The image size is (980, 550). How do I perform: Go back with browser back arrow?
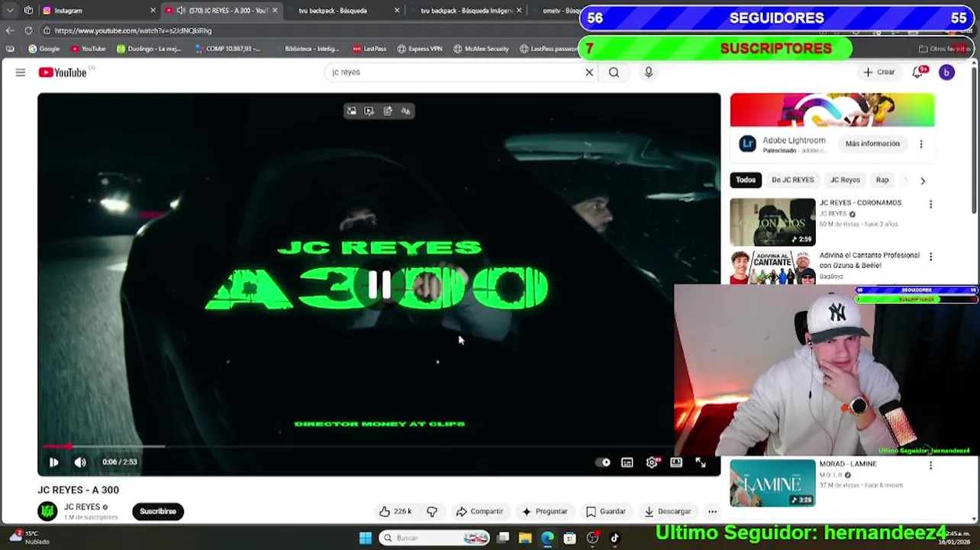[9, 31]
